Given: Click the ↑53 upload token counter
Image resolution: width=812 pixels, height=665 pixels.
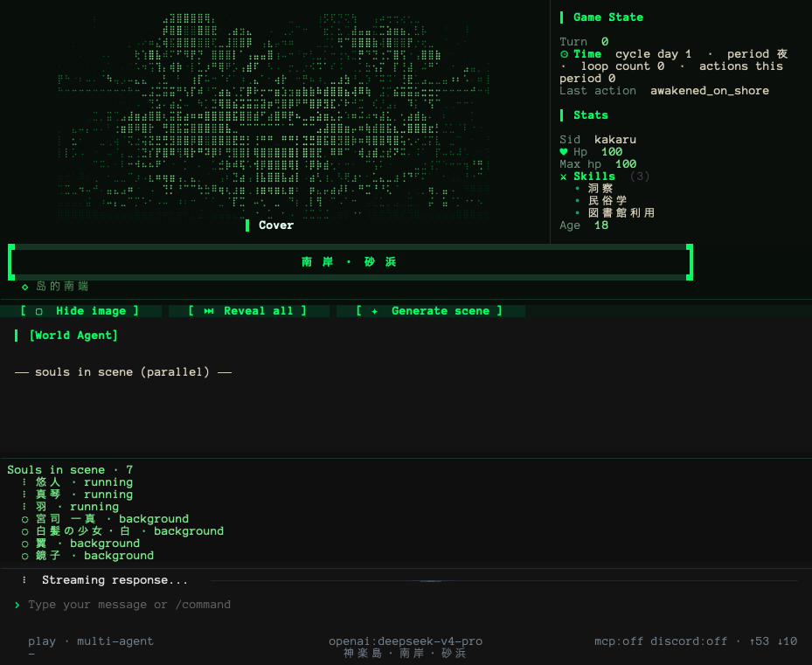Looking at the screenshot, I should tap(759, 641).
